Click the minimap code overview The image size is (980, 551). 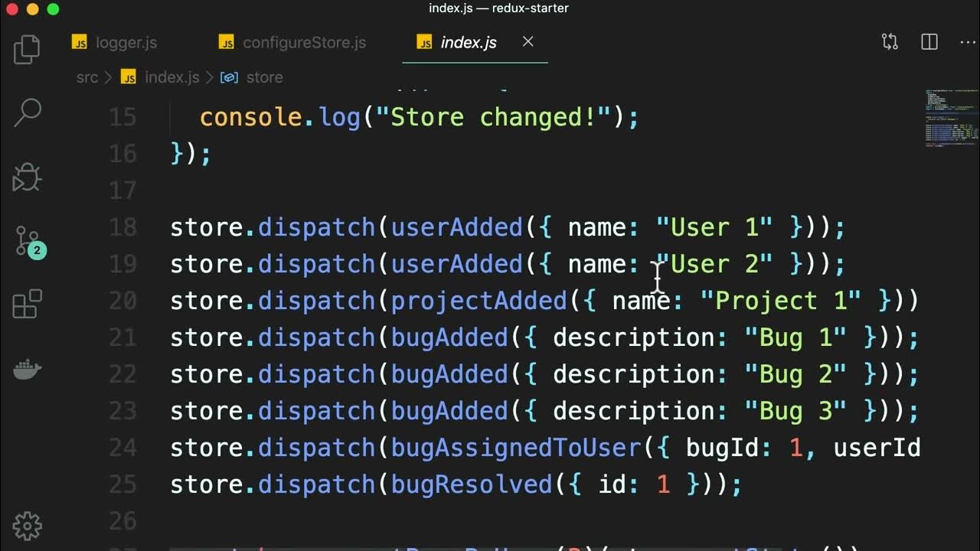[950, 117]
